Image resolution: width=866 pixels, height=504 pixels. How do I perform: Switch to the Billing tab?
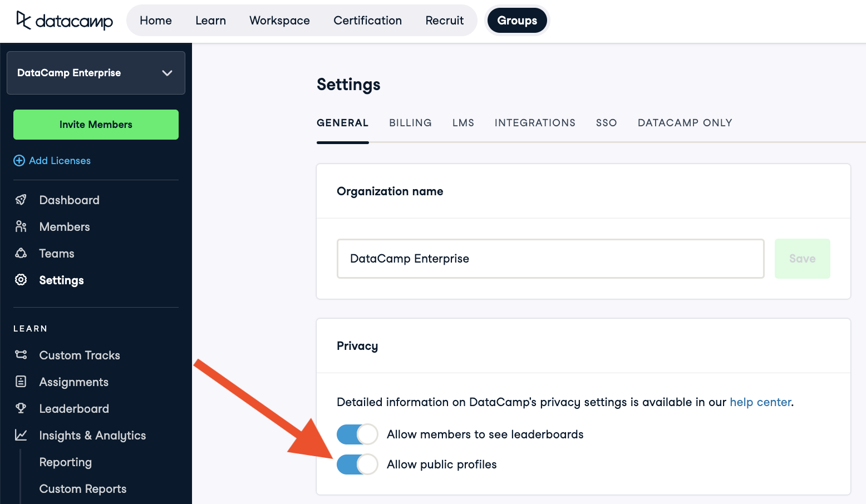point(410,123)
